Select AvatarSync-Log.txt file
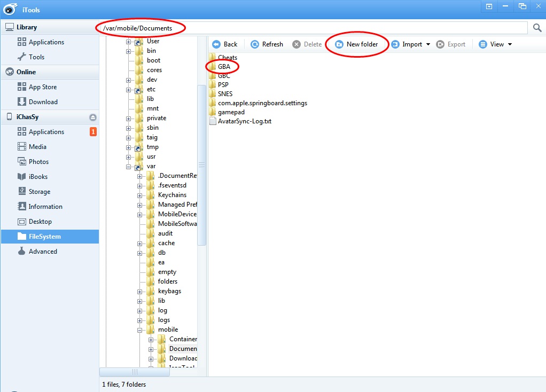Viewport: 546px width, 392px height. 245,121
